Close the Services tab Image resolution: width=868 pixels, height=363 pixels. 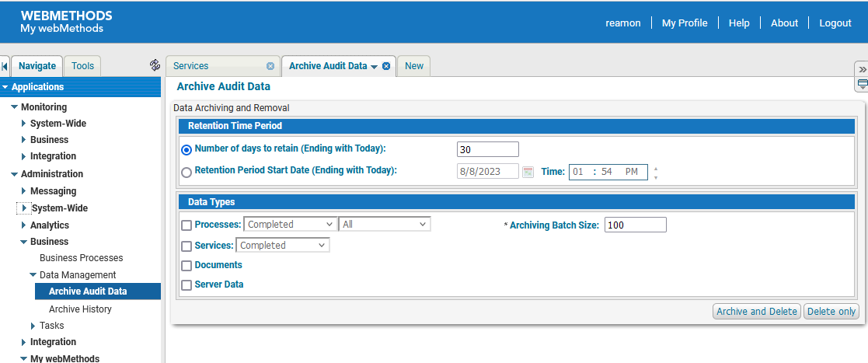click(270, 66)
